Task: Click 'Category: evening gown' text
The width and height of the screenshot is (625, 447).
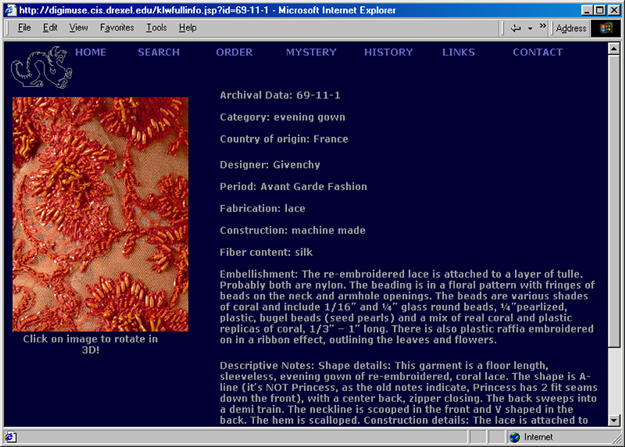Action: tap(282, 117)
